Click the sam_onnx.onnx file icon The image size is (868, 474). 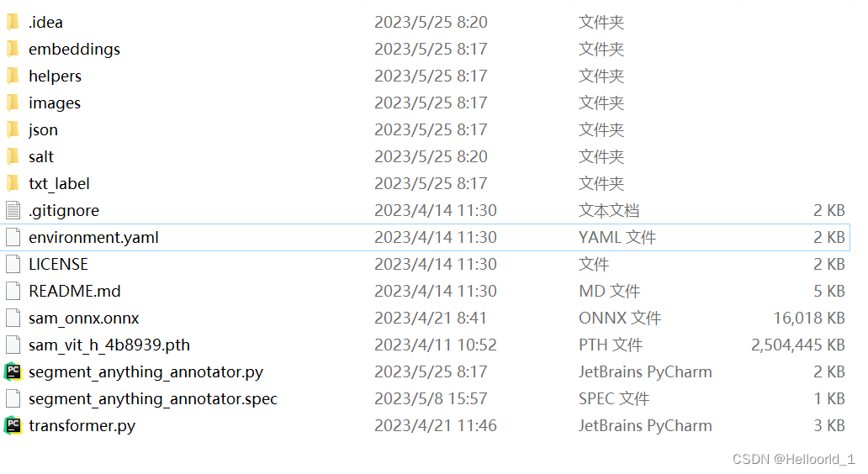click(13, 318)
